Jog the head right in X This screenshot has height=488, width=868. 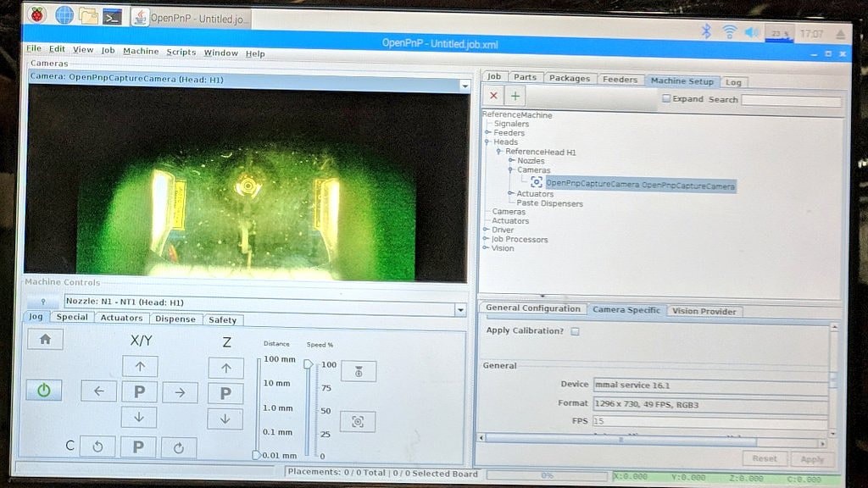(180, 393)
